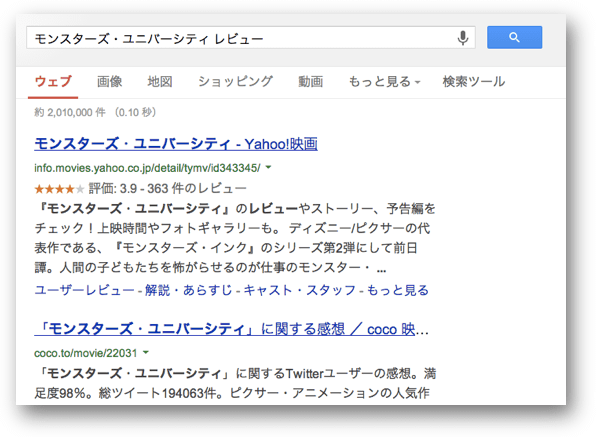Image resolution: width=596 pixels, height=437 pixels.
Task: Open the coco 映画 result title link
Action: [231, 329]
